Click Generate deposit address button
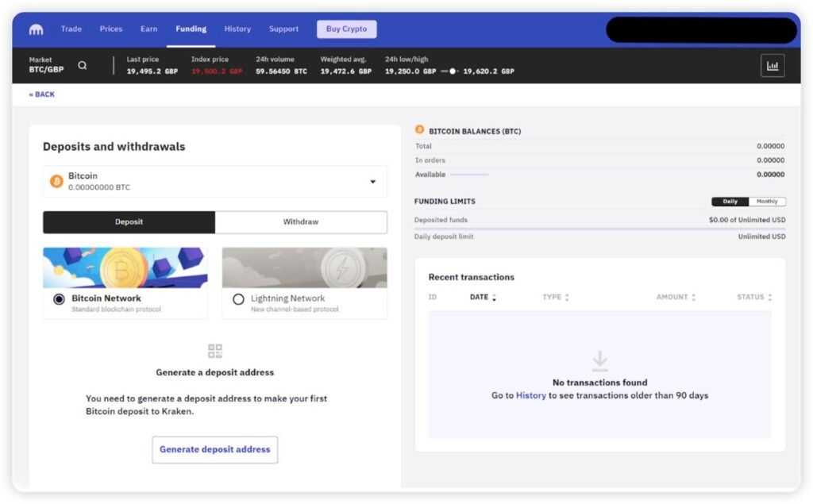Image resolution: width=813 pixels, height=504 pixels. pos(214,449)
